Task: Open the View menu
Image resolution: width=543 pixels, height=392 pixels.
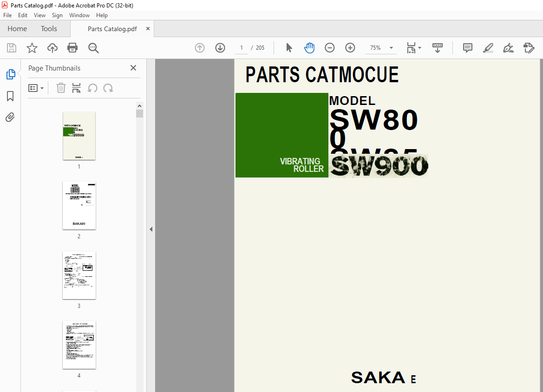Action: coord(40,15)
